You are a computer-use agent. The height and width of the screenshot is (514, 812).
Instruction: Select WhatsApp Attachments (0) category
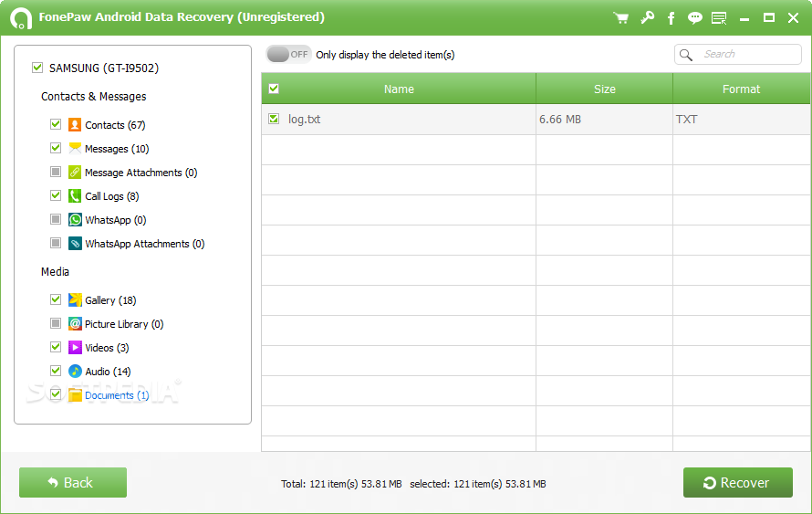point(145,244)
